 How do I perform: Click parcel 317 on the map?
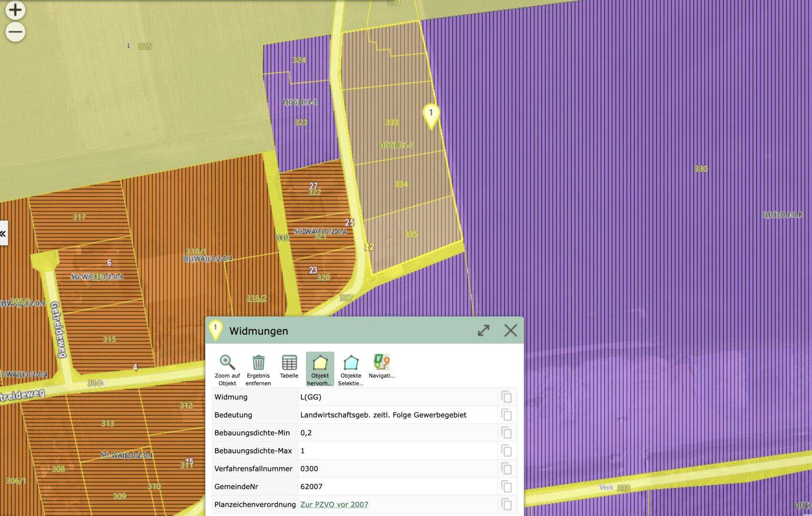pos(79,217)
